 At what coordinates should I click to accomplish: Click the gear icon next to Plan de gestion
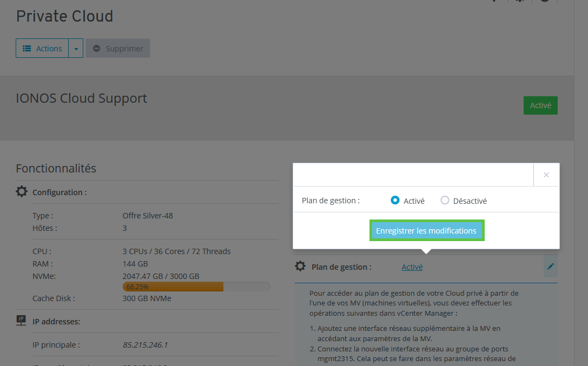(x=300, y=267)
